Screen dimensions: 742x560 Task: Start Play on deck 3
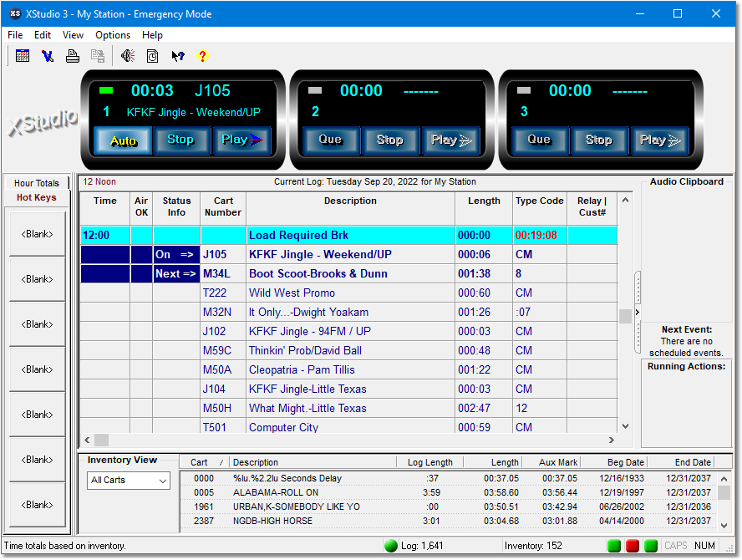coord(659,140)
